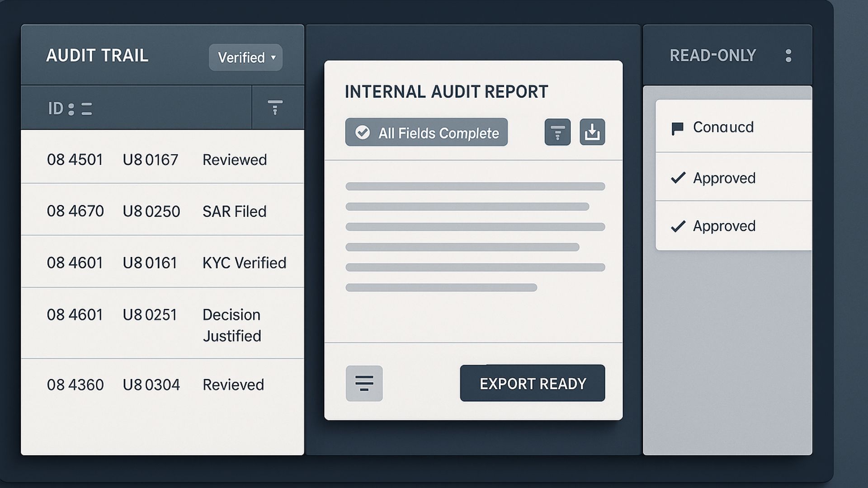Click the Verified dropdown arrow

pyautogui.click(x=273, y=58)
